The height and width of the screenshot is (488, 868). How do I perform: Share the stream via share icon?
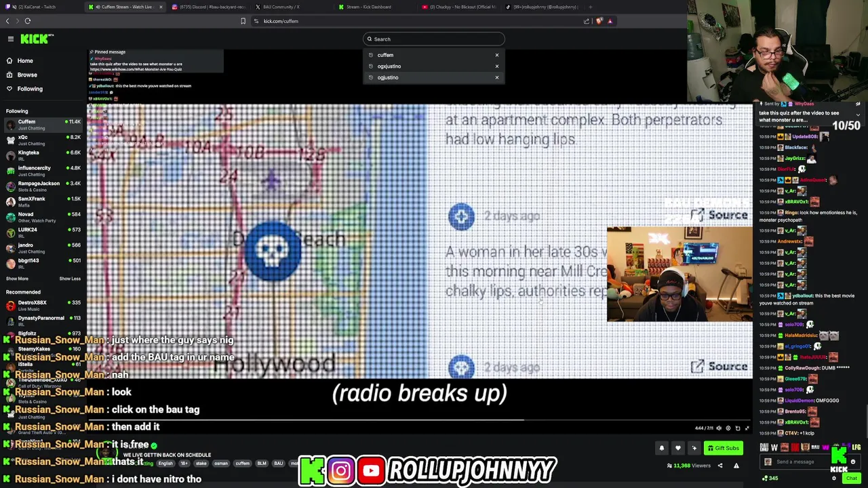pyautogui.click(x=720, y=466)
